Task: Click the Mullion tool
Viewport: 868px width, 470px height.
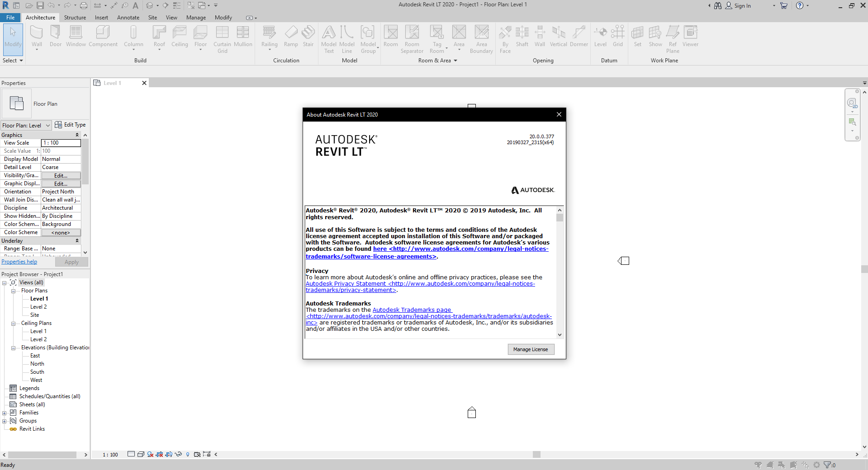Action: (x=243, y=36)
